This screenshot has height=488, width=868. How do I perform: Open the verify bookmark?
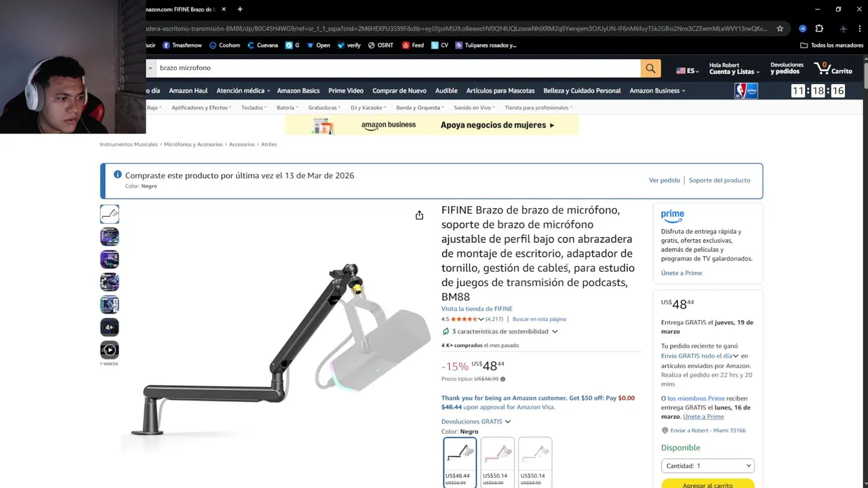click(x=349, y=45)
